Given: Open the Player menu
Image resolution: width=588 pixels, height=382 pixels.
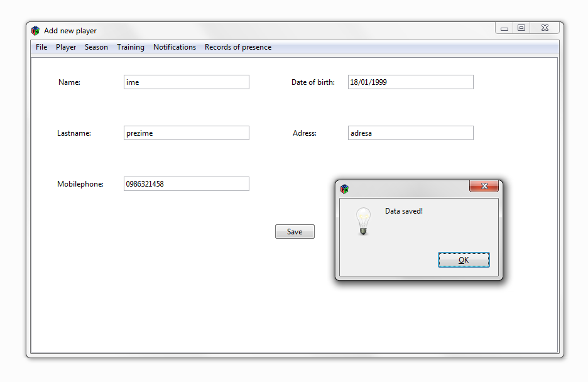Looking at the screenshot, I should pos(65,47).
